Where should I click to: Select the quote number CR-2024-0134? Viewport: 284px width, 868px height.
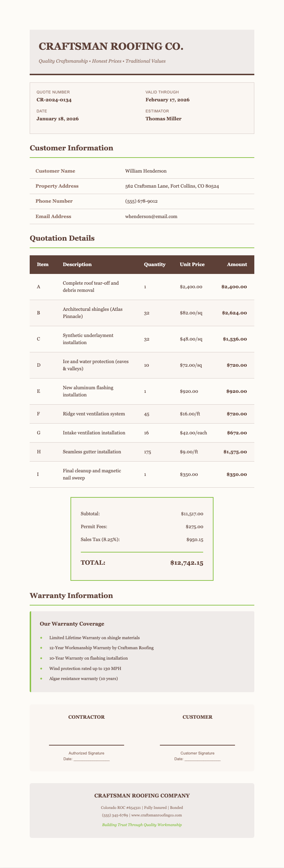[54, 100]
